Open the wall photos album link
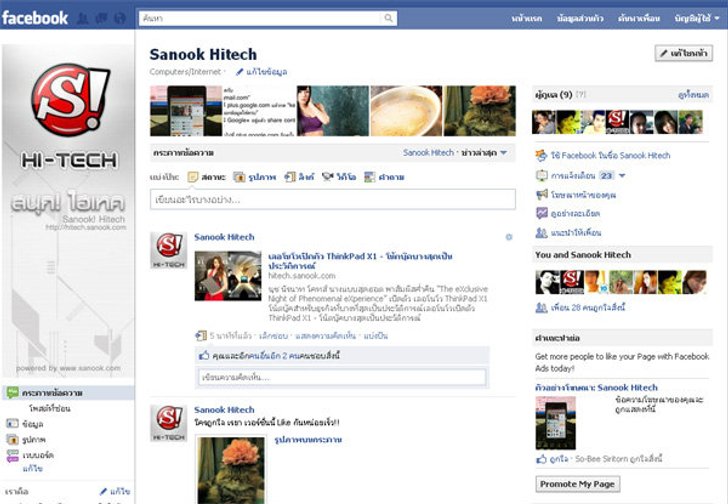Screen dimensions: 728x504 pos(308,439)
